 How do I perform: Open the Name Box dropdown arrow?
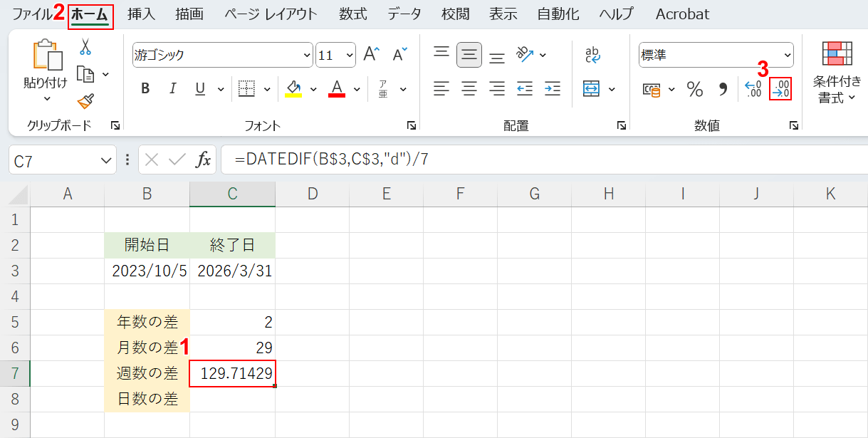coord(108,161)
